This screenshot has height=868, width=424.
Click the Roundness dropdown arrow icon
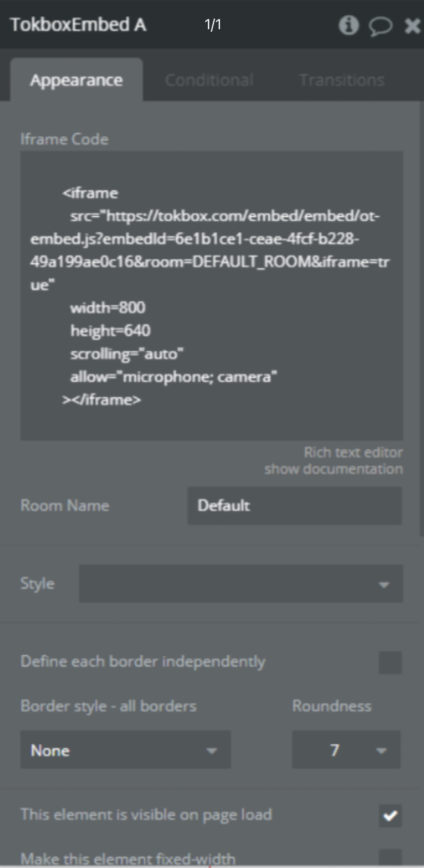pos(380,751)
